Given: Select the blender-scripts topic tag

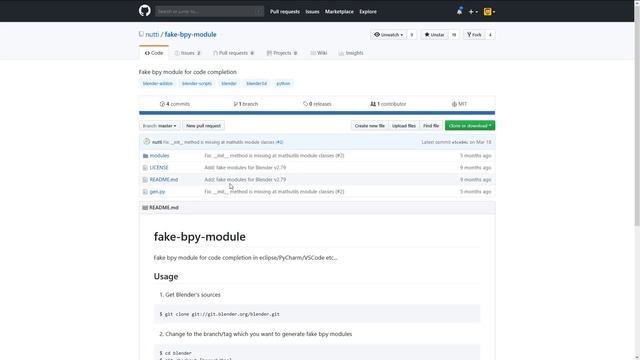Looking at the screenshot, I should point(197,83).
